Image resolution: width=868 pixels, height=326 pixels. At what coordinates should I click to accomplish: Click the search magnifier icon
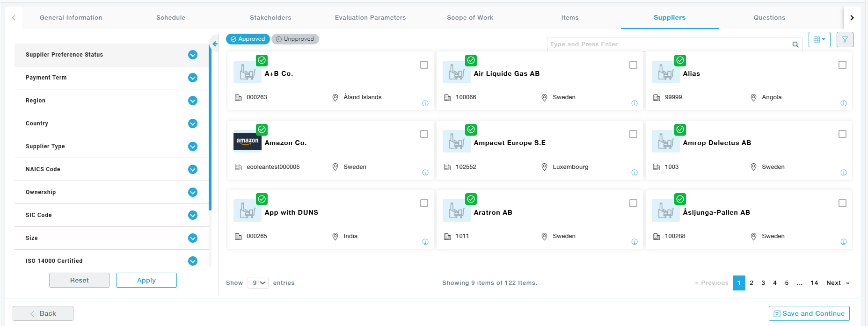pyautogui.click(x=795, y=44)
